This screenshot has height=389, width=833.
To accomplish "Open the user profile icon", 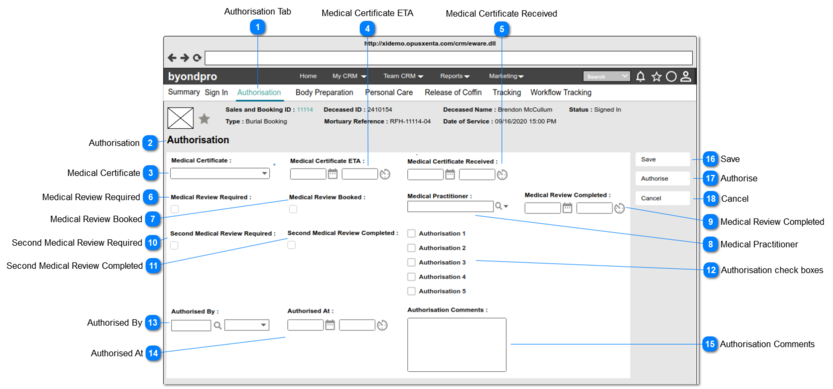I will pyautogui.click(x=686, y=77).
